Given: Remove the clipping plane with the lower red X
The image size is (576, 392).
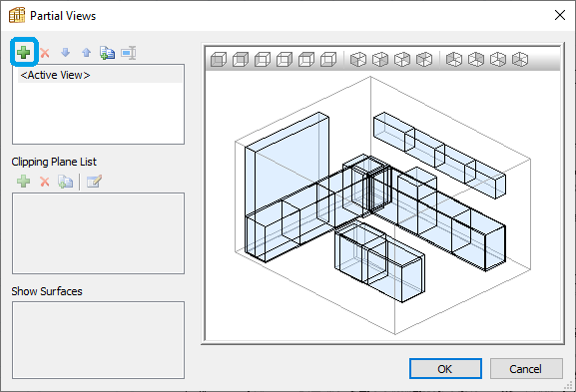Looking at the screenshot, I should point(45,182).
